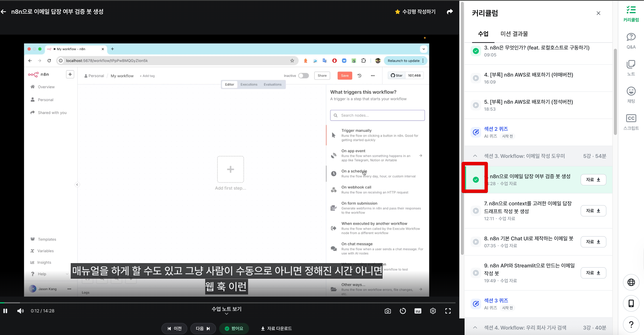Enter fullscreen mode

point(448,311)
